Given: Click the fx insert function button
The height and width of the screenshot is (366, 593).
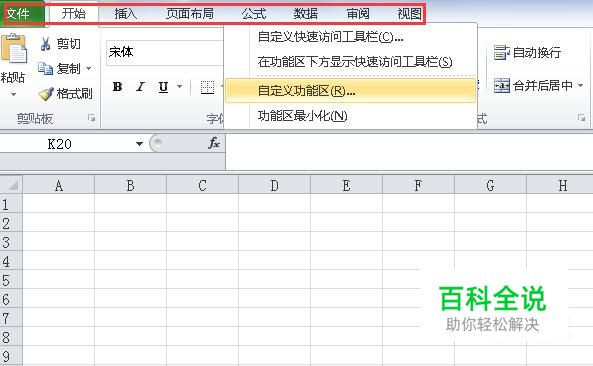Looking at the screenshot, I should 214,143.
